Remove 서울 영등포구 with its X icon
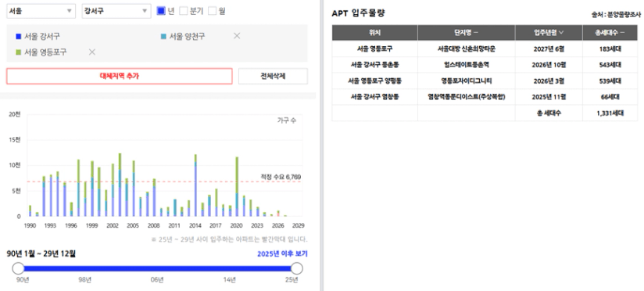This screenshot has height=291, width=644. tap(92, 52)
